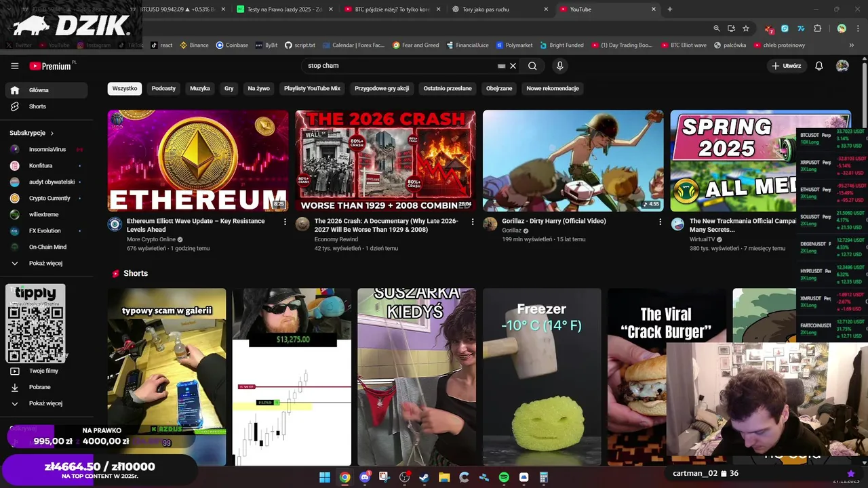Open the Pobrane downloads page

(x=46, y=387)
